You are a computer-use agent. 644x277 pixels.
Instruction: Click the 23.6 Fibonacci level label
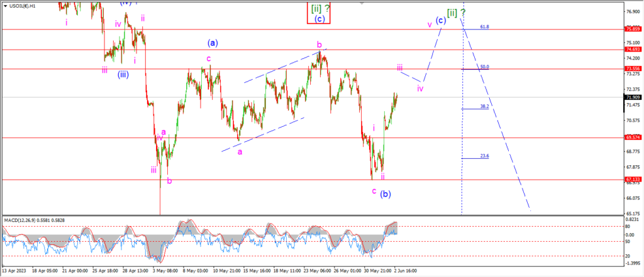point(484,156)
